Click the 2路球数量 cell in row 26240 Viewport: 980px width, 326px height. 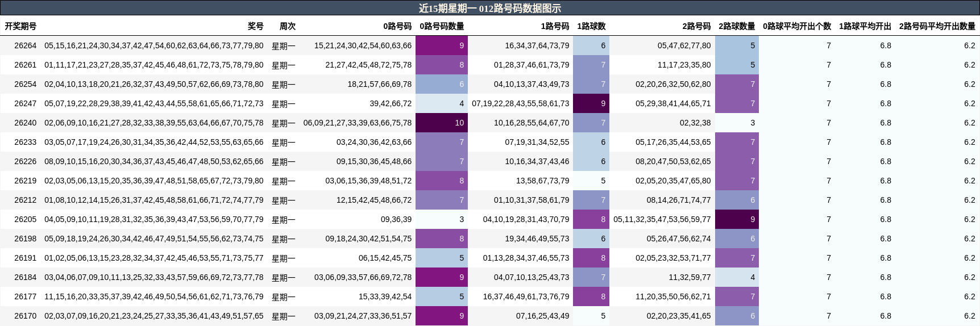tap(737, 123)
